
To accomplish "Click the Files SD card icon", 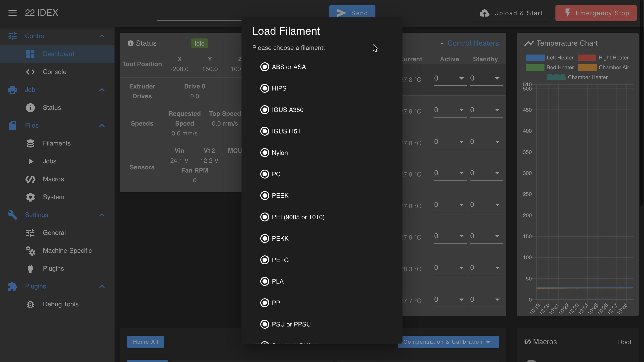I will pos(13,125).
